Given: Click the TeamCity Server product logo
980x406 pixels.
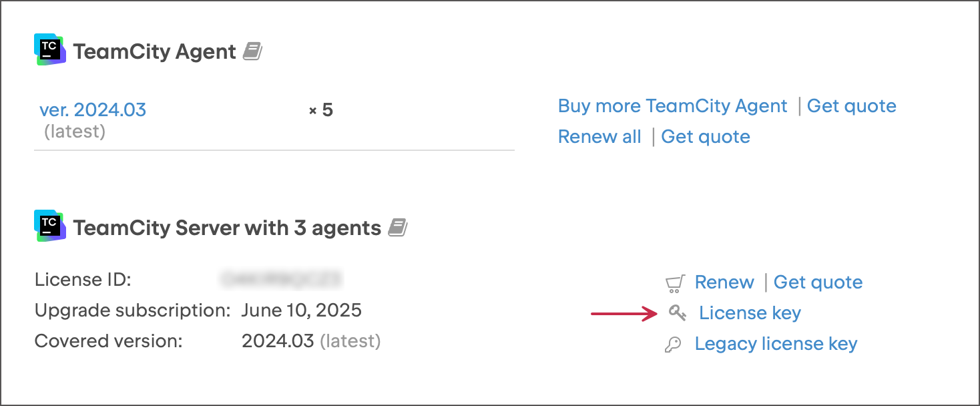Looking at the screenshot, I should click(x=50, y=226).
